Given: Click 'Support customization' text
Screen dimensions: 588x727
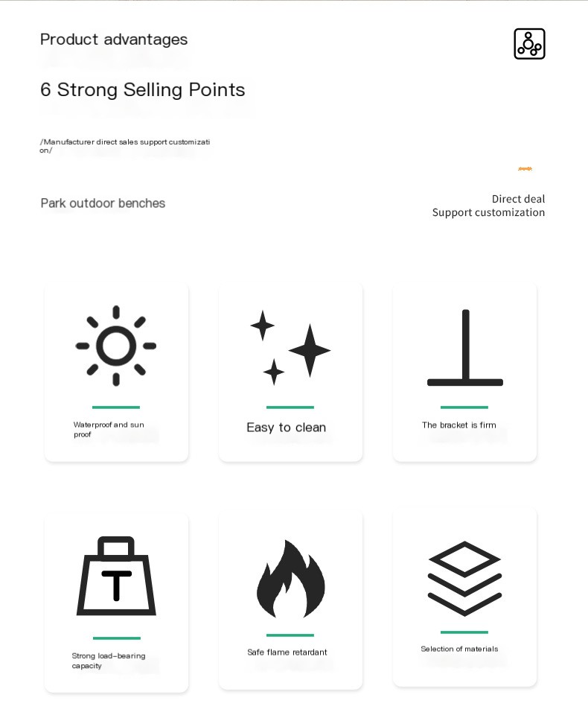Looking at the screenshot, I should [x=488, y=212].
